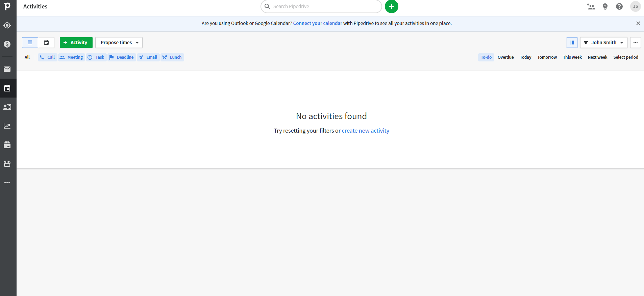Open the three-dots more options menu
Screen dimensions: 644x296
635,43
